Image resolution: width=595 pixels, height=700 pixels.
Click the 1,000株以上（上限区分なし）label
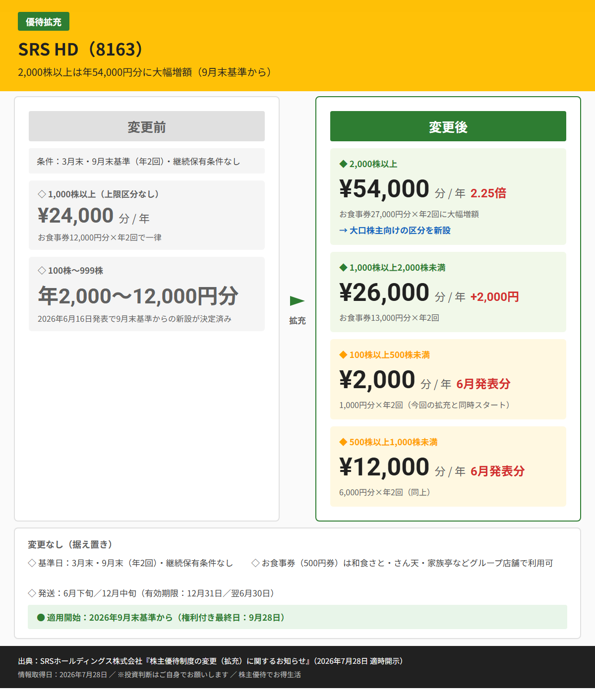click(x=98, y=194)
